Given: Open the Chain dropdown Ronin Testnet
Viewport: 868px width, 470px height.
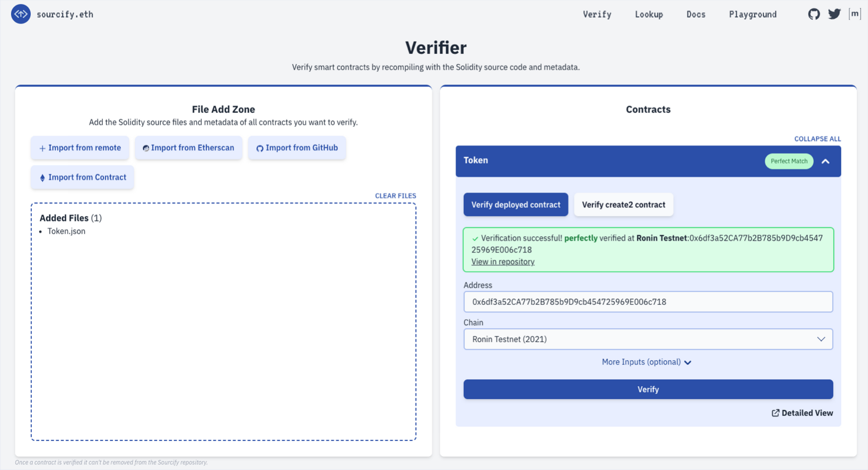Looking at the screenshot, I should tap(648, 339).
